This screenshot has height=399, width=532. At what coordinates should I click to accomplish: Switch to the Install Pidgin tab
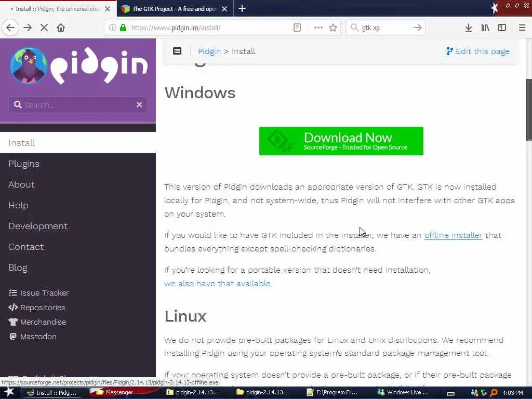pos(58,9)
